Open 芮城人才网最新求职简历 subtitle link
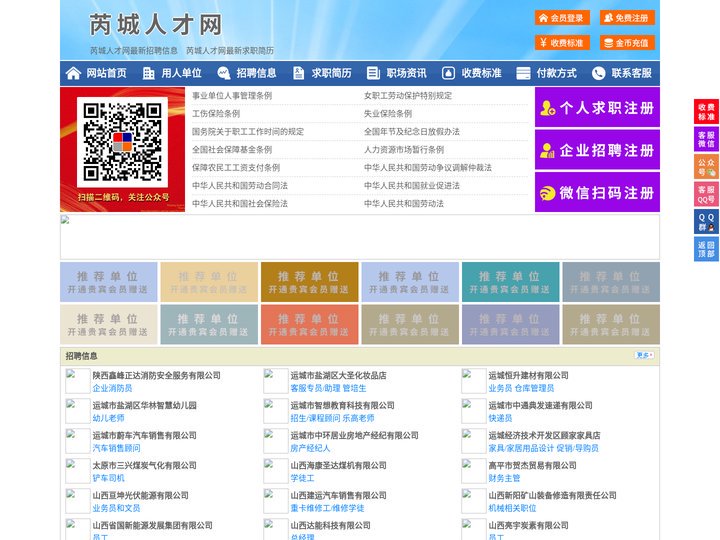Viewport: 720px width, 540px height. [x=230, y=51]
